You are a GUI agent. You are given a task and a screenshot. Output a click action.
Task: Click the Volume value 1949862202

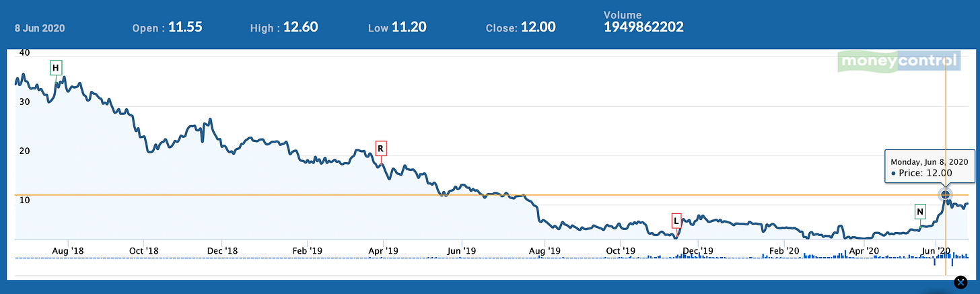pos(644,27)
